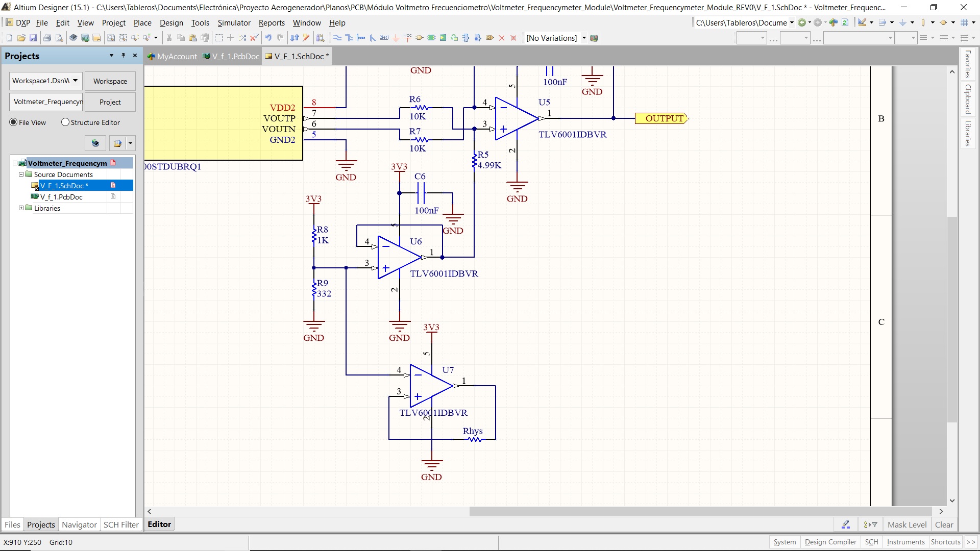This screenshot has width=980, height=551.
Task: Collapse the Source Documents folder
Action: pyautogui.click(x=21, y=174)
